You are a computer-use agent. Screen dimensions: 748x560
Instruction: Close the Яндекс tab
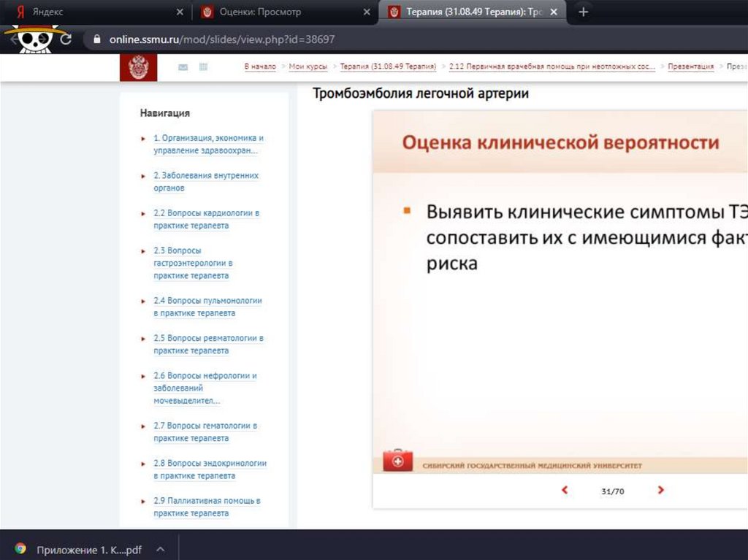click(180, 12)
